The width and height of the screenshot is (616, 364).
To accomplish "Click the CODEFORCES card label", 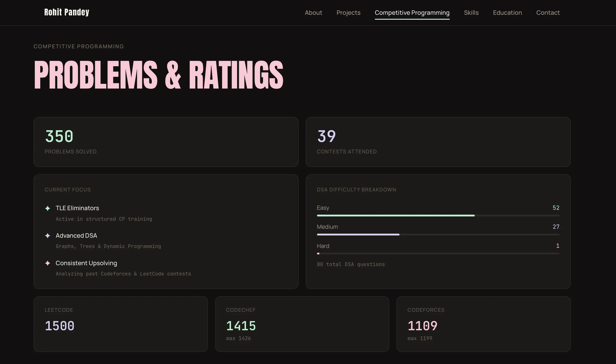I will [426, 310].
